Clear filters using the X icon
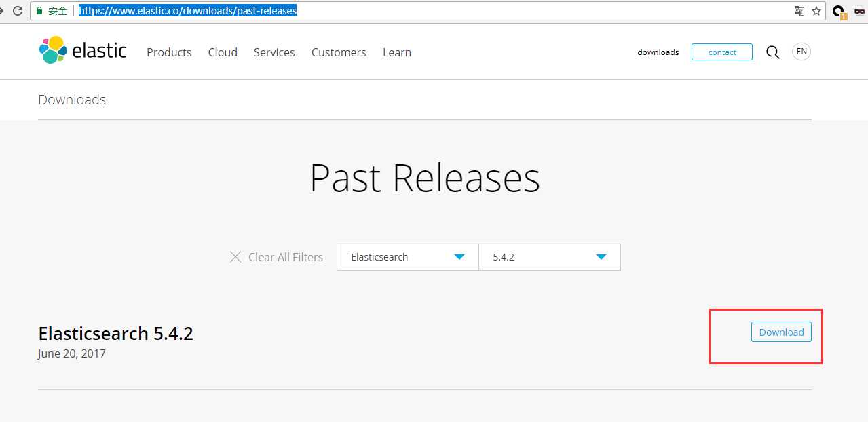This screenshot has width=868, height=422. pyautogui.click(x=235, y=257)
